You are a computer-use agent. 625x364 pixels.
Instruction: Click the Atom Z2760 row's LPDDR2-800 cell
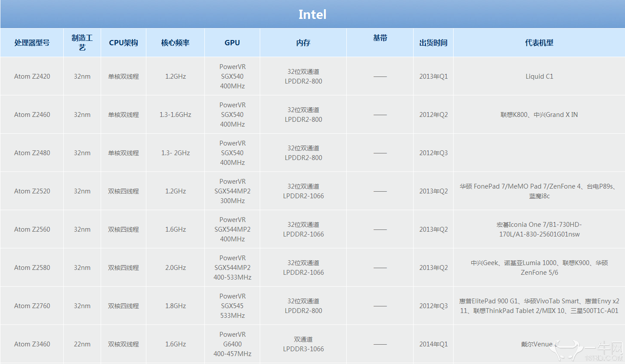(x=303, y=306)
